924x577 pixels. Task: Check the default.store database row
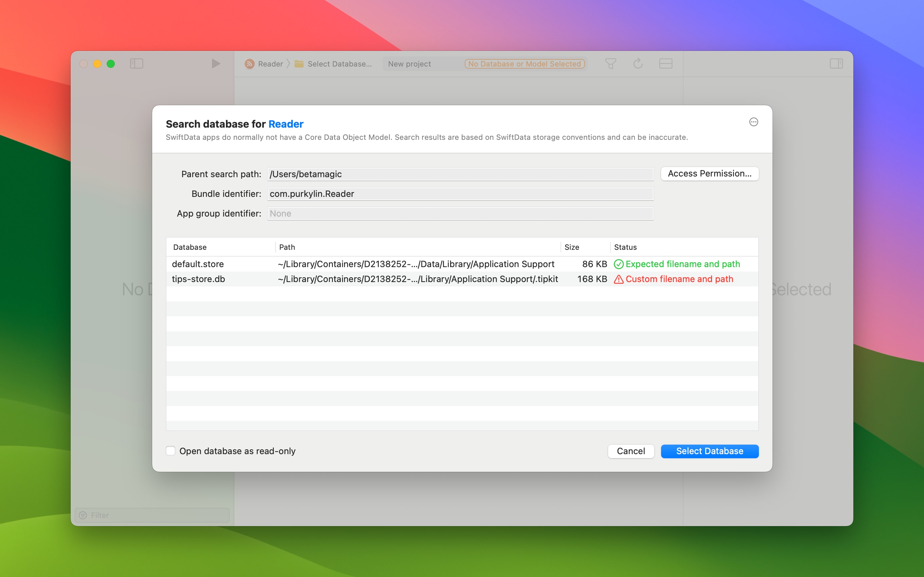(462, 264)
